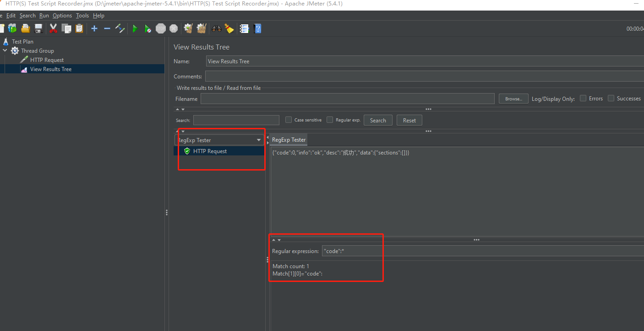The image size is (644, 331).
Task: Click the Filename input field
Action: 347,99
